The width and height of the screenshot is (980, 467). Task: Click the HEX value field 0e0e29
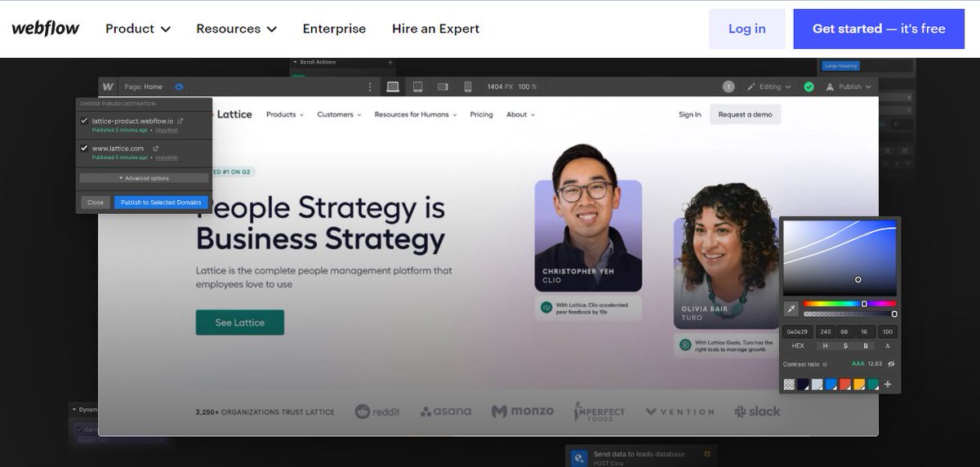point(797,332)
